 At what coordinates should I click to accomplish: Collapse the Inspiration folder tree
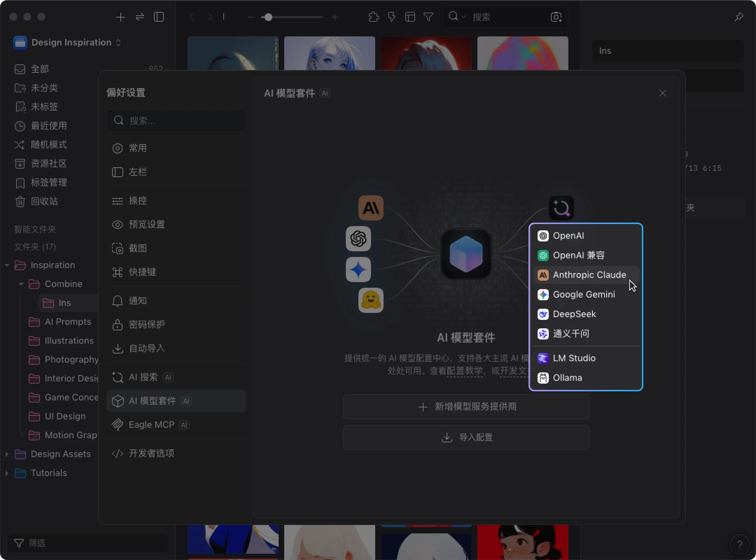[7, 265]
